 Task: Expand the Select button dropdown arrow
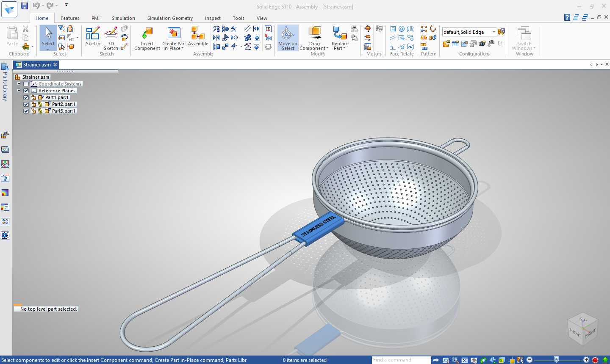48,50
